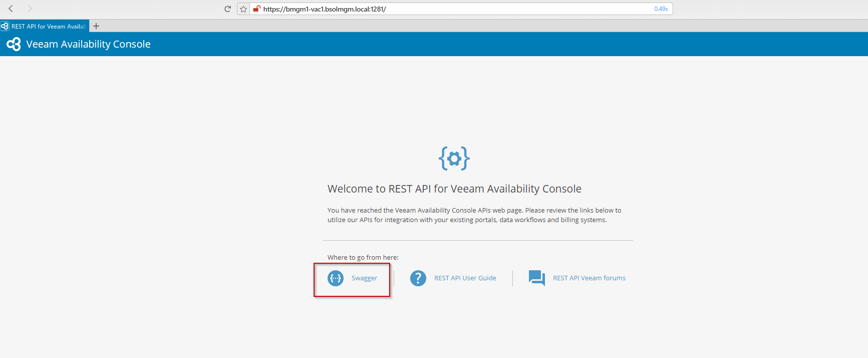Screen dimensions: 868x358
Task: Open the REST API User Guide link
Action: 465,278
